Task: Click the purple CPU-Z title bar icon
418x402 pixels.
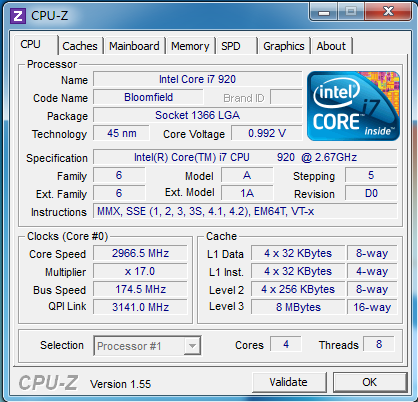Action: click(x=18, y=16)
